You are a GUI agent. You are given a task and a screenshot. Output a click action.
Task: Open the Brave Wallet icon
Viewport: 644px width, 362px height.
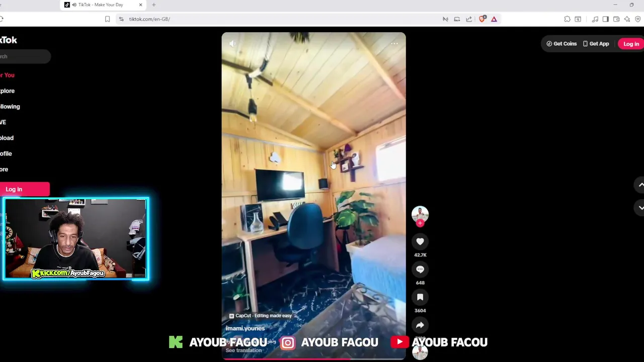pos(616,19)
